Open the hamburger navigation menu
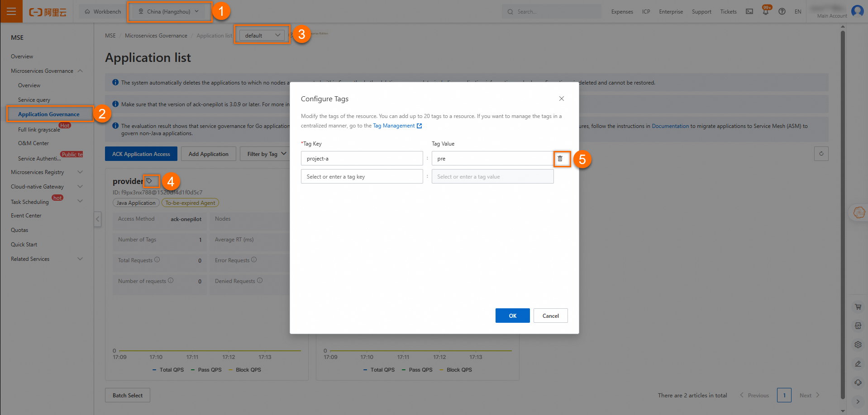 11,11
